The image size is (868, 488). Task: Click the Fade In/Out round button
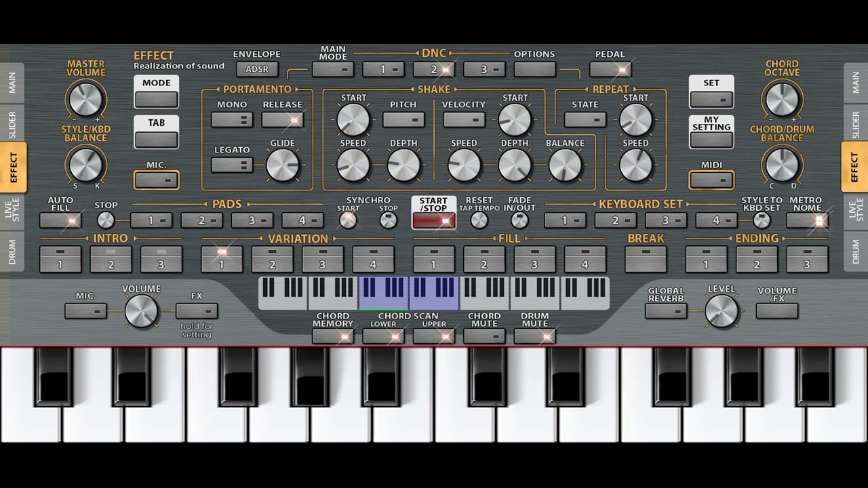tap(519, 220)
